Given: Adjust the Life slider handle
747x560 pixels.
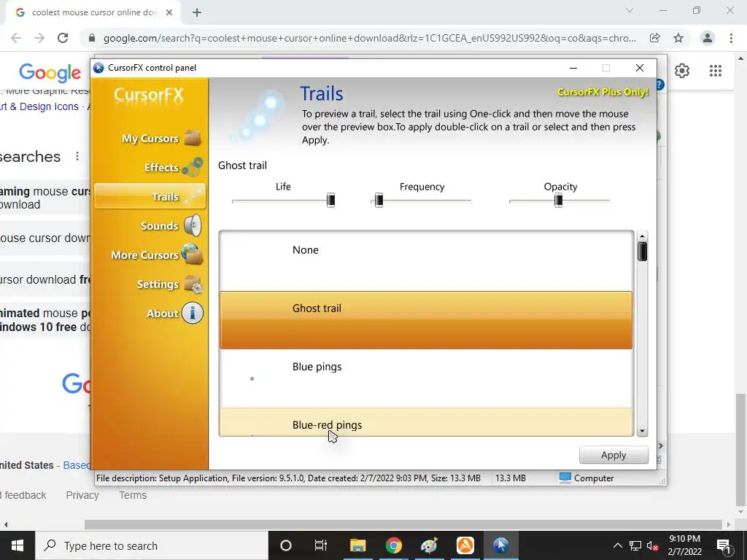Looking at the screenshot, I should coord(330,200).
